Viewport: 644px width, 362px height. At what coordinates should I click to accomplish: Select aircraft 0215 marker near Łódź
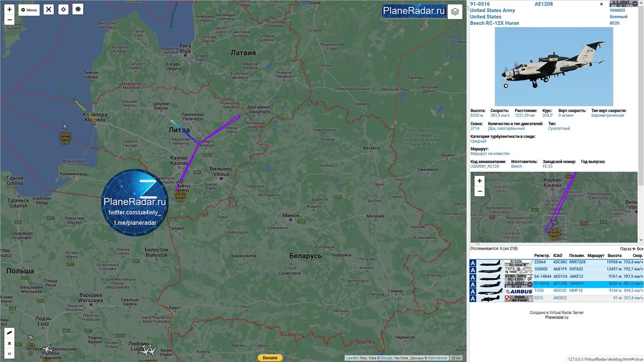tap(30, 338)
